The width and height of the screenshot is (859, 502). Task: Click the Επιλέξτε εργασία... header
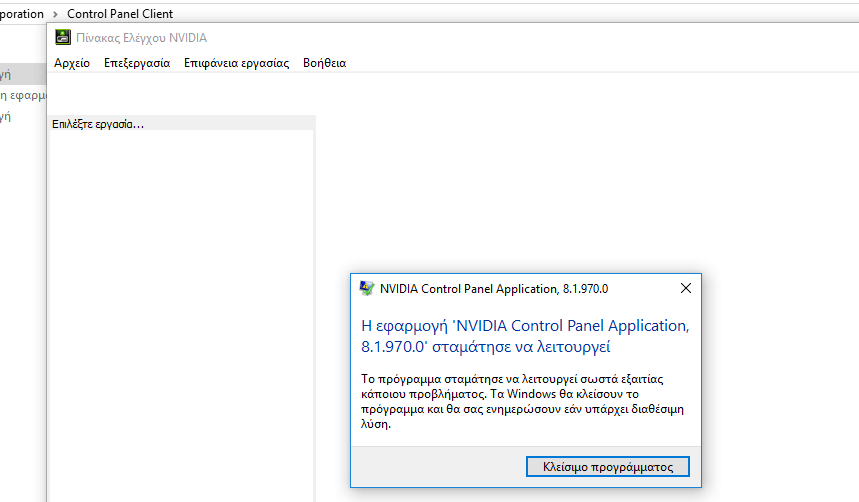pyautogui.click(x=181, y=124)
